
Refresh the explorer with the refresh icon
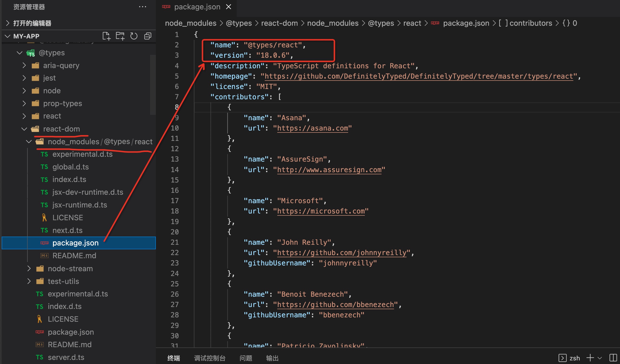click(134, 36)
